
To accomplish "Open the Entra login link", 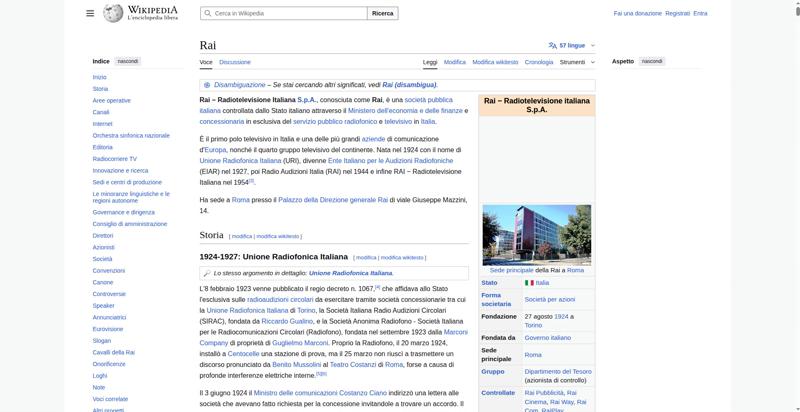I will click(x=700, y=13).
